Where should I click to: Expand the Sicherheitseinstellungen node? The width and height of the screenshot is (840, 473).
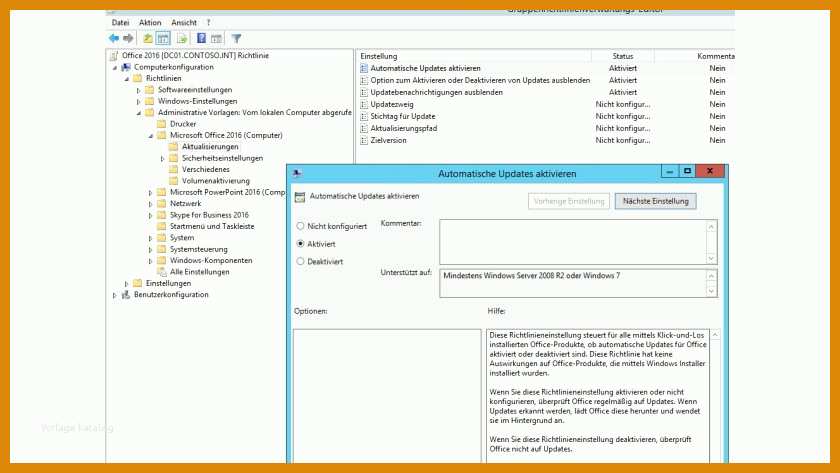[x=162, y=159]
